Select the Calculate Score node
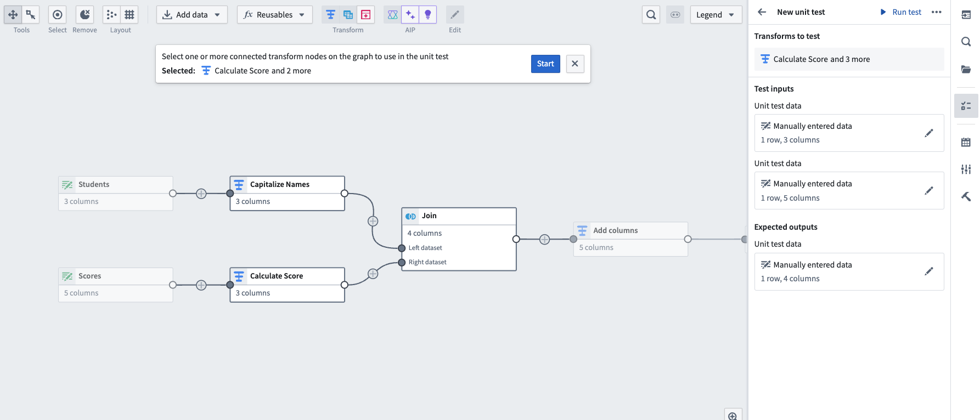Screen dimensions: 980x420 click(x=287, y=285)
